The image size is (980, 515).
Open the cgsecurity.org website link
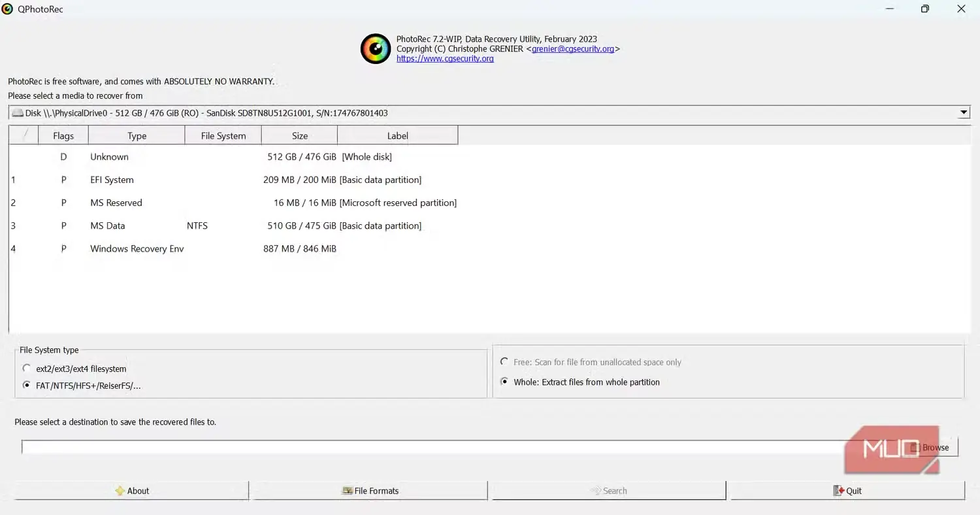point(445,58)
